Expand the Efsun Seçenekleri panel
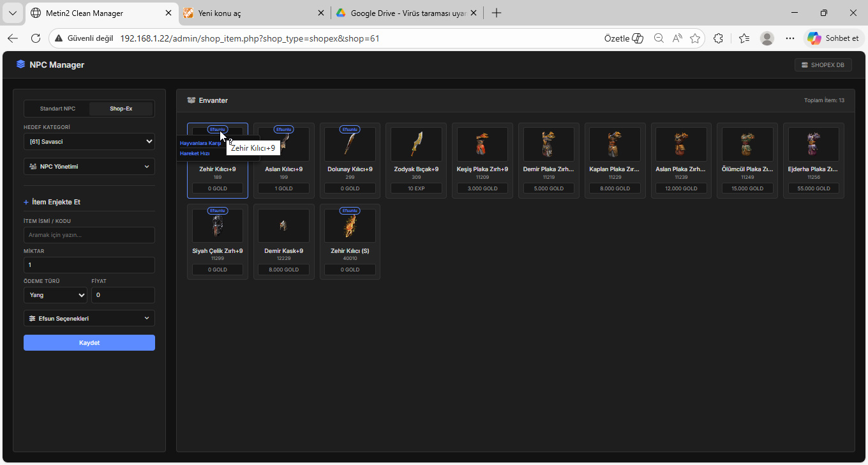This screenshot has width=868, height=465. point(89,318)
